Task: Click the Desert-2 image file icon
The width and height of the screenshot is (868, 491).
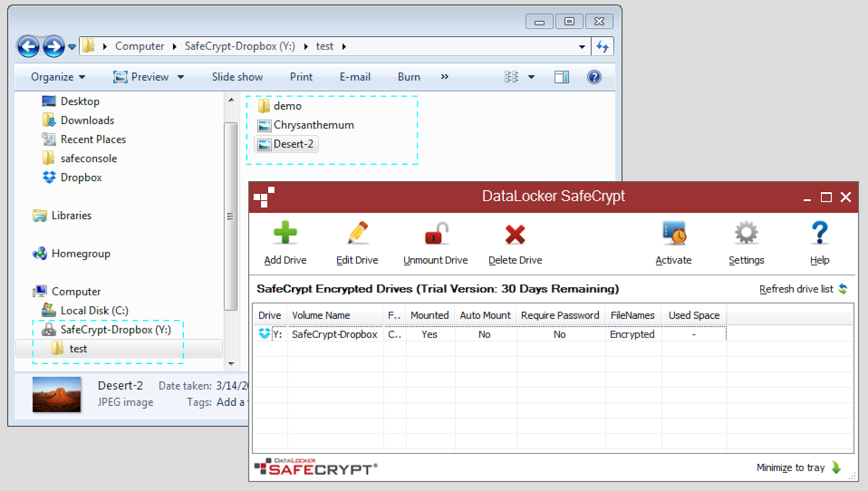Action: [264, 144]
